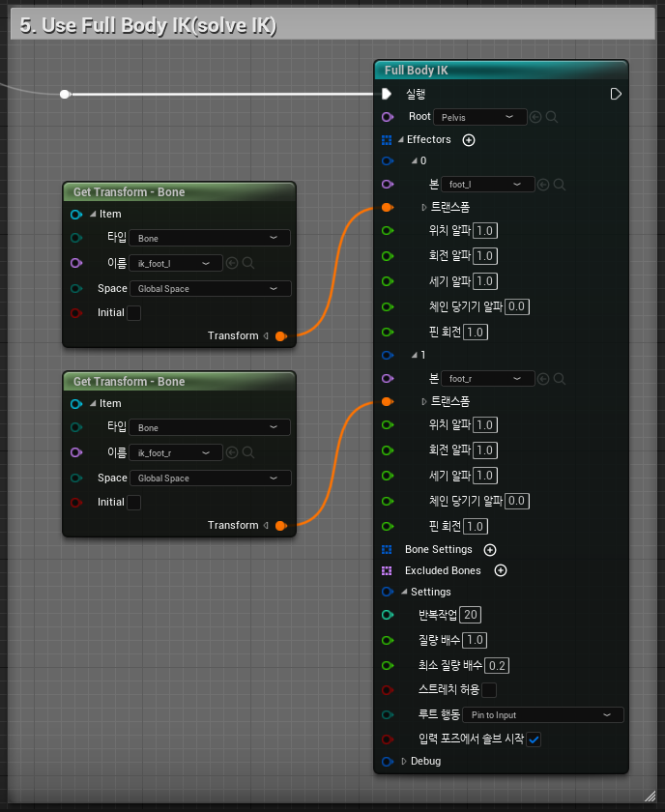Click Transform output pin of ik_foot_r node
The image size is (665, 812).
(x=280, y=526)
